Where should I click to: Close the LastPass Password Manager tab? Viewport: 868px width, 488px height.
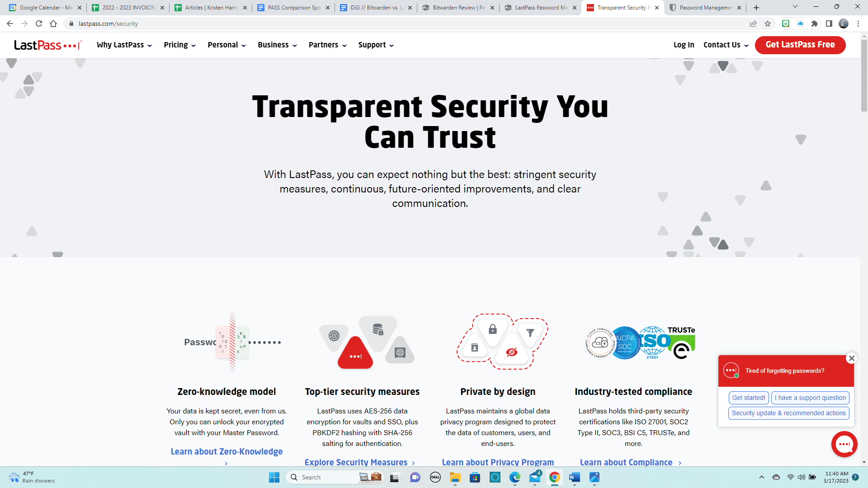click(575, 8)
